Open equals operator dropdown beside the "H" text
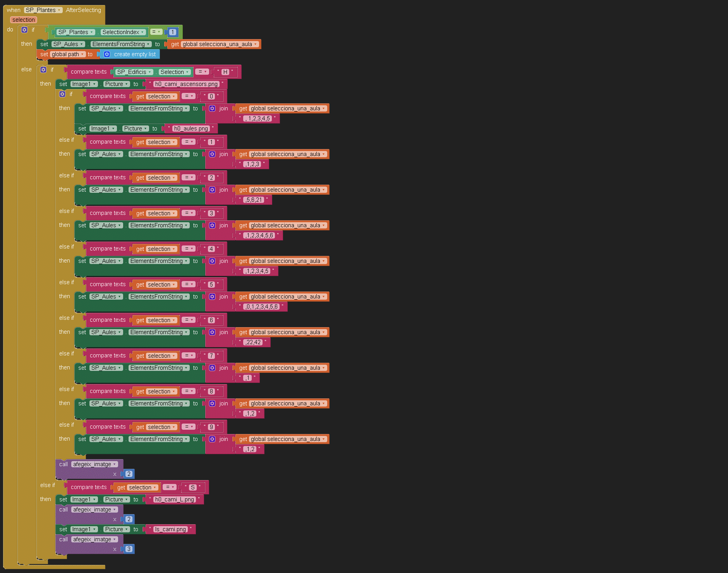This screenshot has width=728, height=573. 202,72
